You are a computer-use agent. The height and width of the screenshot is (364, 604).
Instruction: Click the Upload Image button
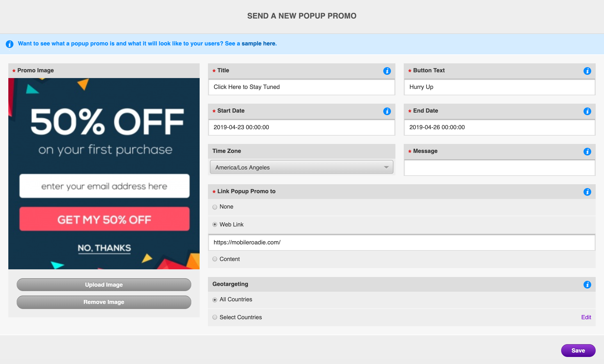(x=104, y=285)
